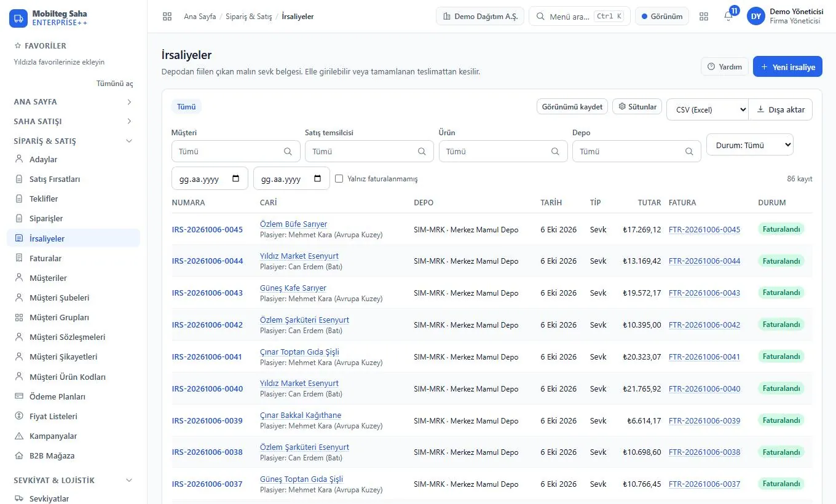
Task: Click the DY user avatar
Action: 756,17
